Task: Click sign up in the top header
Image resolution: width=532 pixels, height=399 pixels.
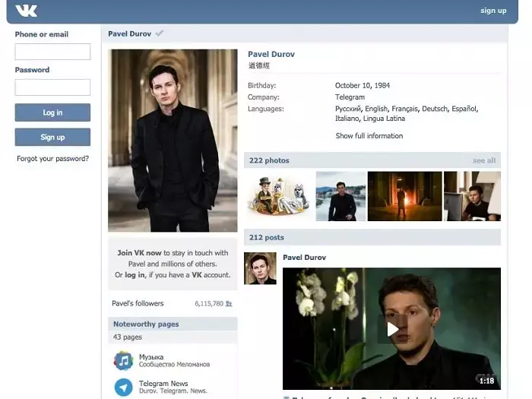Action: pyautogui.click(x=493, y=11)
